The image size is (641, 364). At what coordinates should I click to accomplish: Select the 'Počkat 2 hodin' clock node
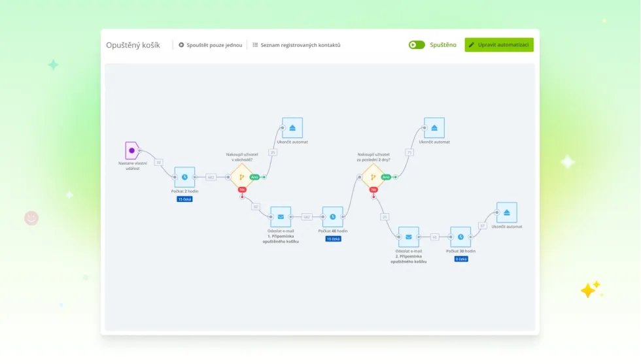[184, 177]
